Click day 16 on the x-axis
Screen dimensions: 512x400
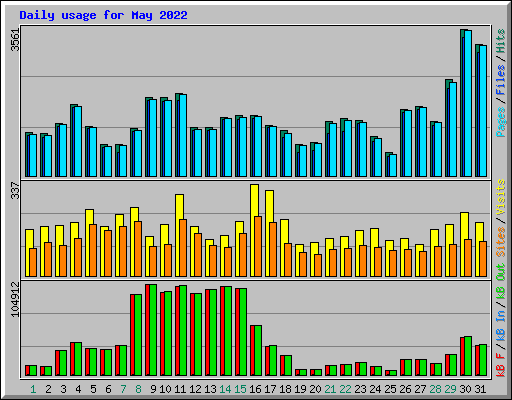tap(255, 389)
